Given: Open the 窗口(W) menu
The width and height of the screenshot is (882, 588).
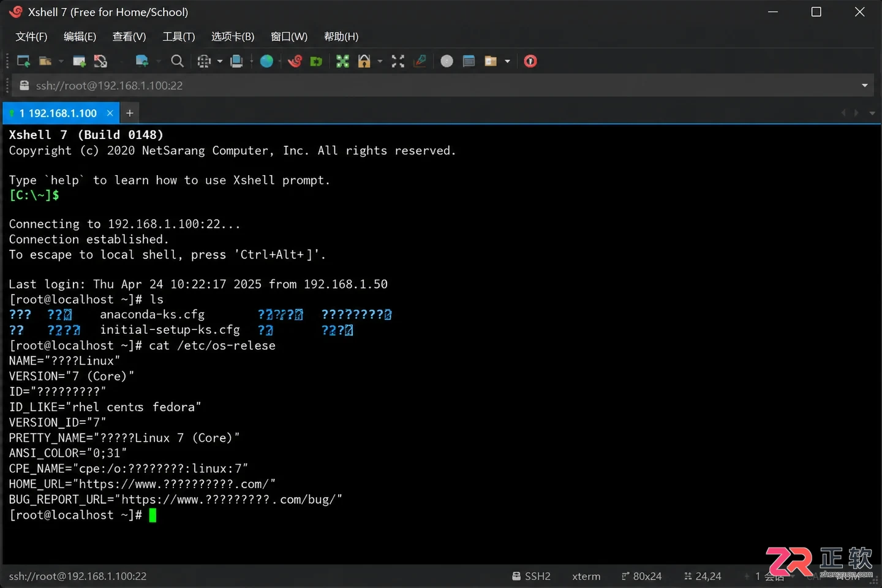Looking at the screenshot, I should tap(289, 37).
